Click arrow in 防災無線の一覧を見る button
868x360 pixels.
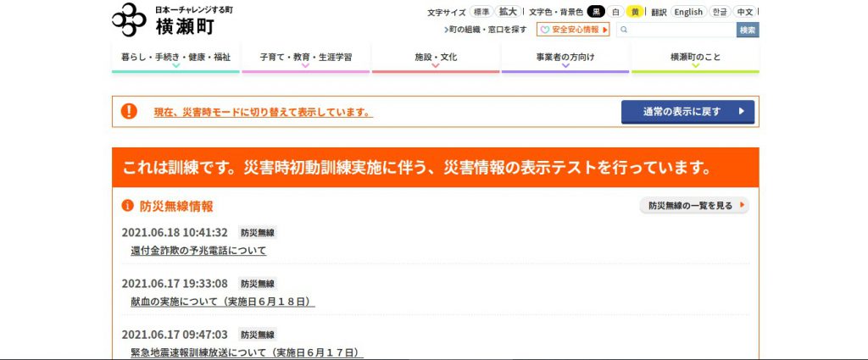point(742,206)
